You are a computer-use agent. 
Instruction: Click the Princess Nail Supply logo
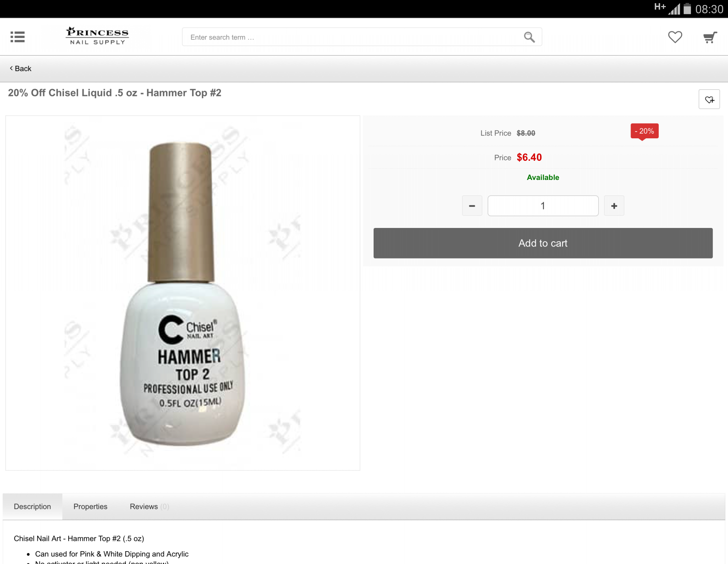pos(97,36)
